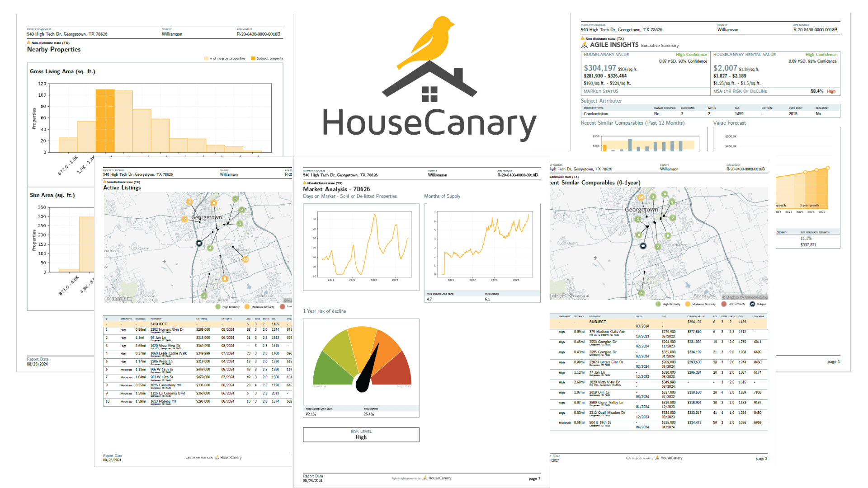Click orange marker 10 on Similar Comparables map
868x488 pixels.
641,197
